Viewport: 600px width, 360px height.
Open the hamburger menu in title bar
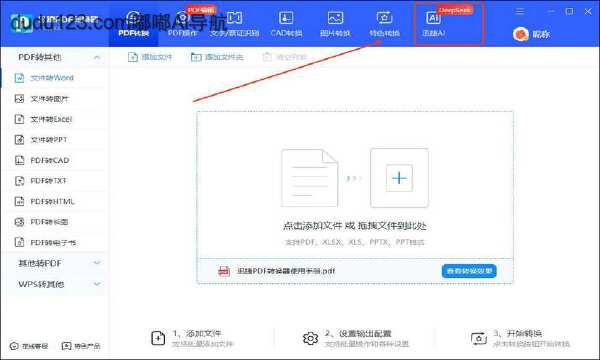click(x=520, y=11)
